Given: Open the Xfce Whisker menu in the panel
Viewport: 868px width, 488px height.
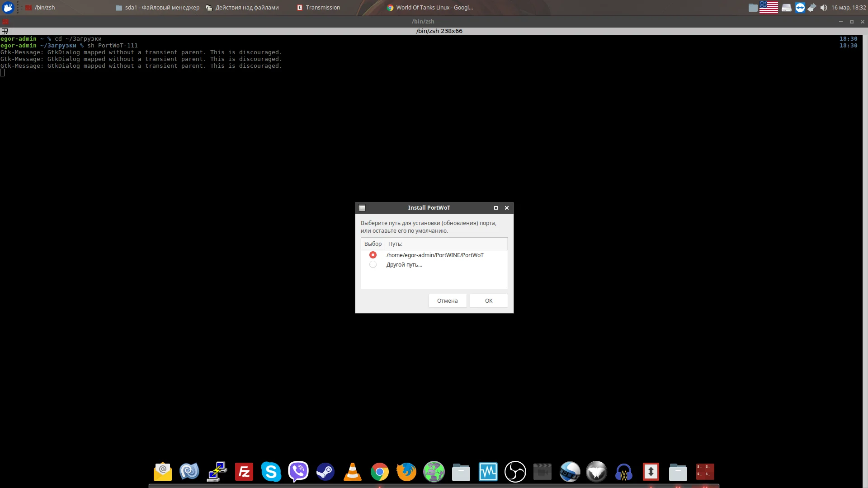Looking at the screenshot, I should click(8, 8).
